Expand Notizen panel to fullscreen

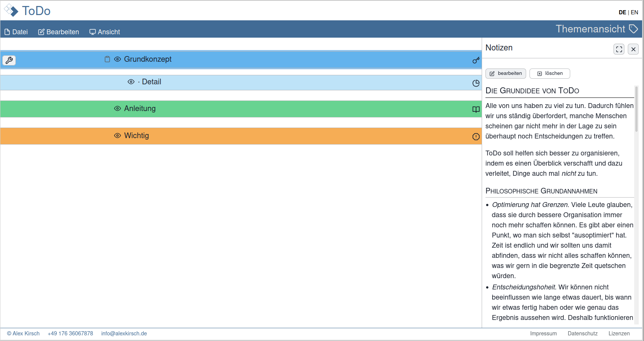pyautogui.click(x=619, y=49)
